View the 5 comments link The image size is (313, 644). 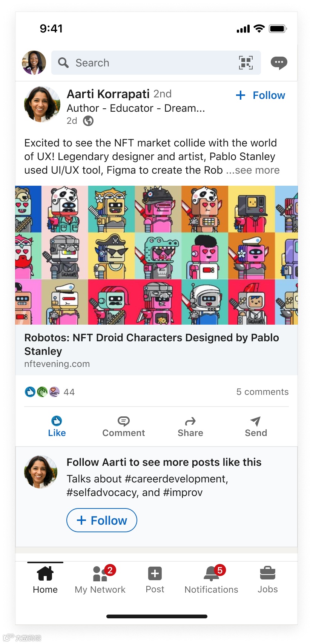(x=262, y=392)
